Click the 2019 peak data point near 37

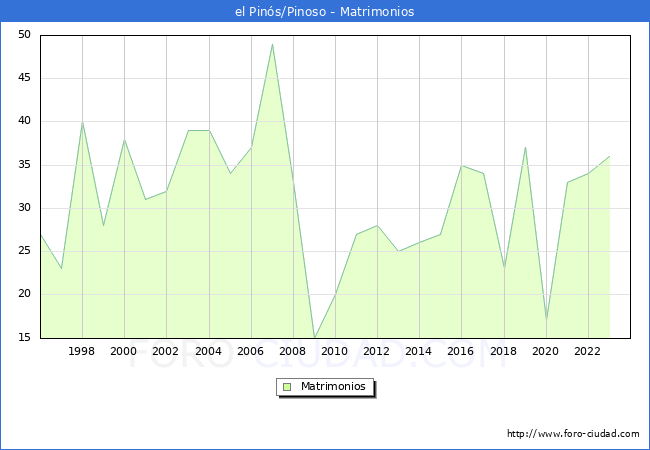tap(525, 148)
